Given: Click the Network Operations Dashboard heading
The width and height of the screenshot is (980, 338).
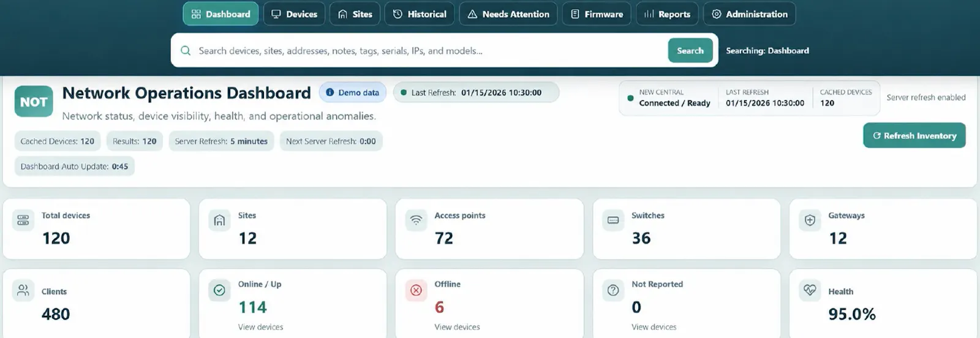Looking at the screenshot, I should pyautogui.click(x=187, y=93).
